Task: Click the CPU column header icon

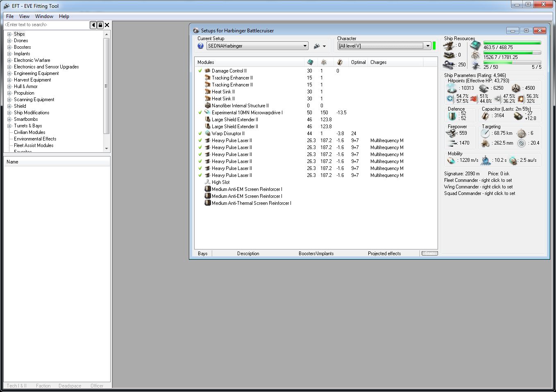Action: coord(310,62)
